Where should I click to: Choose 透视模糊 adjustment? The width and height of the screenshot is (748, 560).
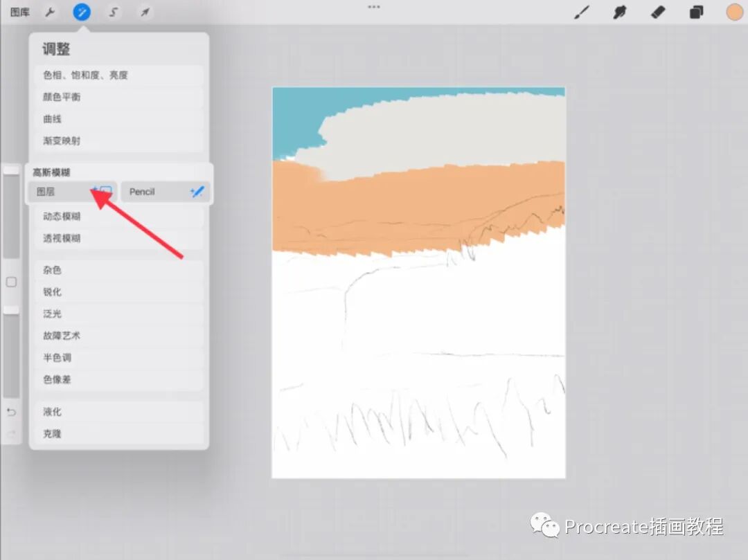119,238
